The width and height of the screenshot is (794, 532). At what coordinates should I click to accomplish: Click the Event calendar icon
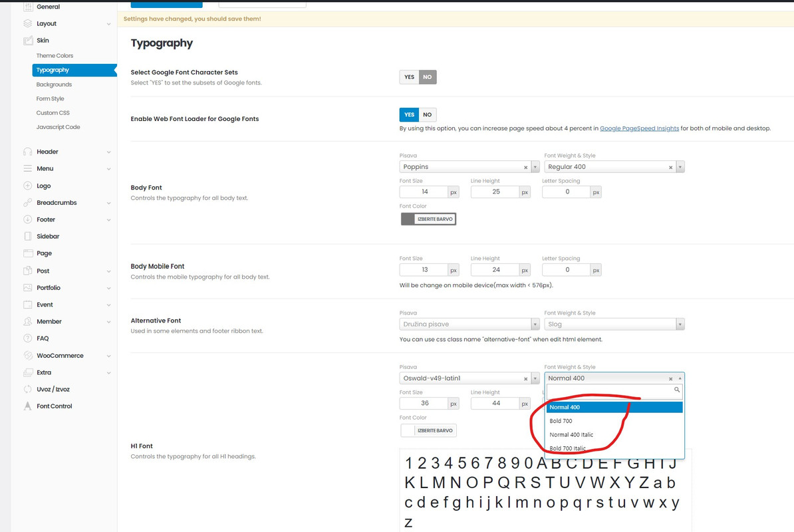tap(28, 305)
